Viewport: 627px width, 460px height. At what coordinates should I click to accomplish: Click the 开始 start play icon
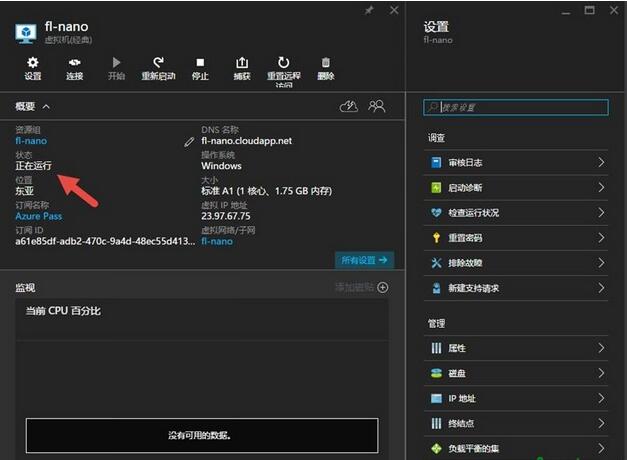116,62
